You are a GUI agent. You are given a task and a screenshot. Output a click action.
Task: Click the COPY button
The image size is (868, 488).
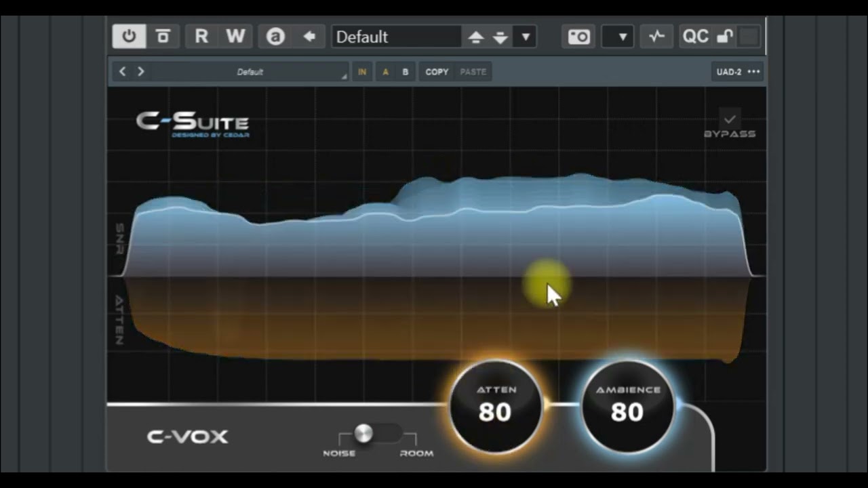click(437, 72)
